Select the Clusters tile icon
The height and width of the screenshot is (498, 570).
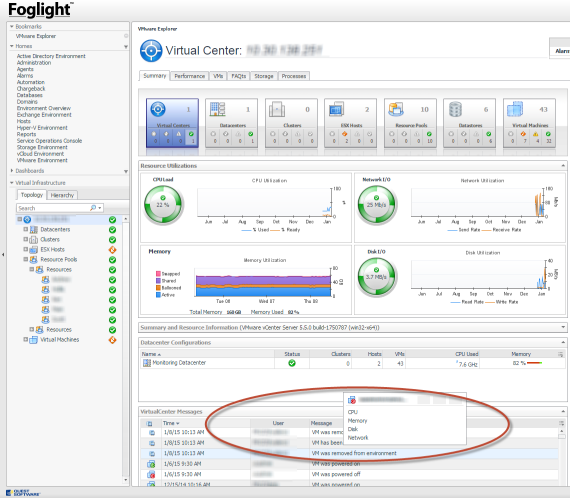[277, 109]
